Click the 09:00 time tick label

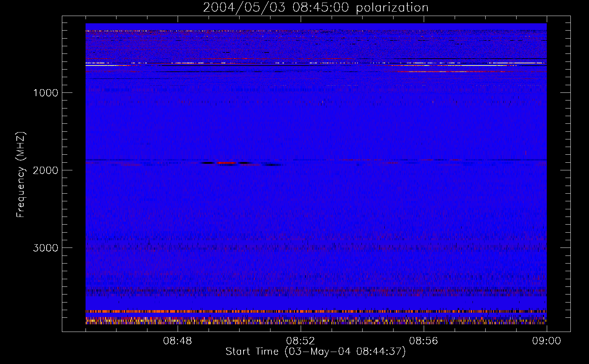(547, 341)
